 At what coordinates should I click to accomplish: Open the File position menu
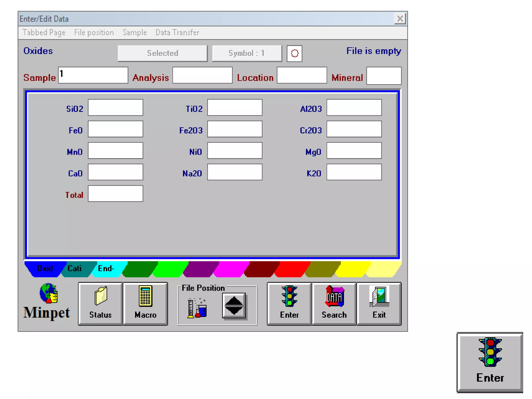[x=94, y=32]
